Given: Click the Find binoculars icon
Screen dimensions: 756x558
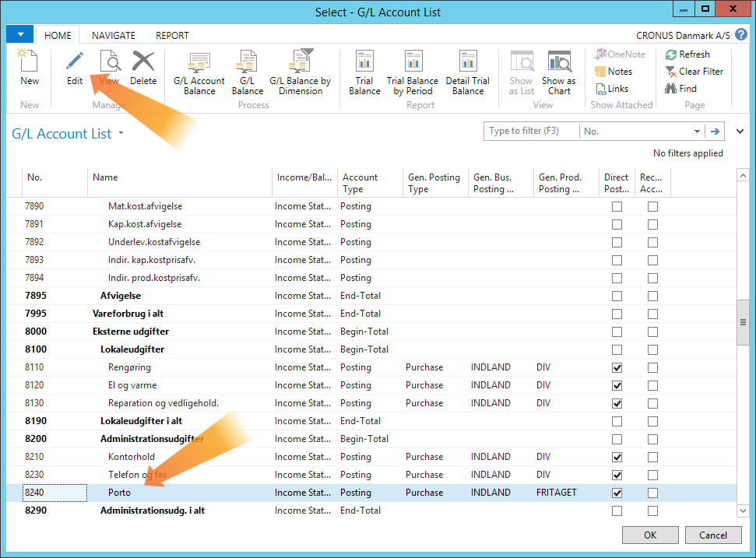Looking at the screenshot, I should (x=670, y=89).
